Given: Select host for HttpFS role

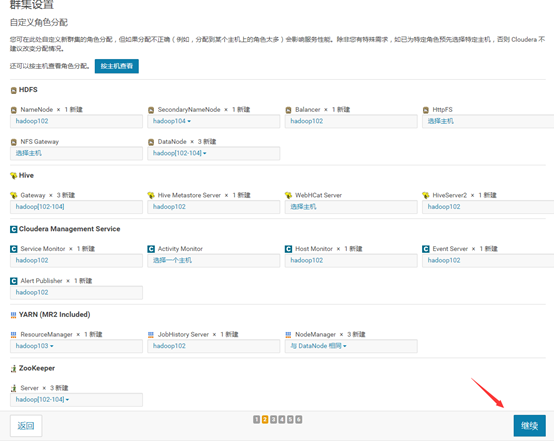Looking at the screenshot, I should click(x=488, y=121).
